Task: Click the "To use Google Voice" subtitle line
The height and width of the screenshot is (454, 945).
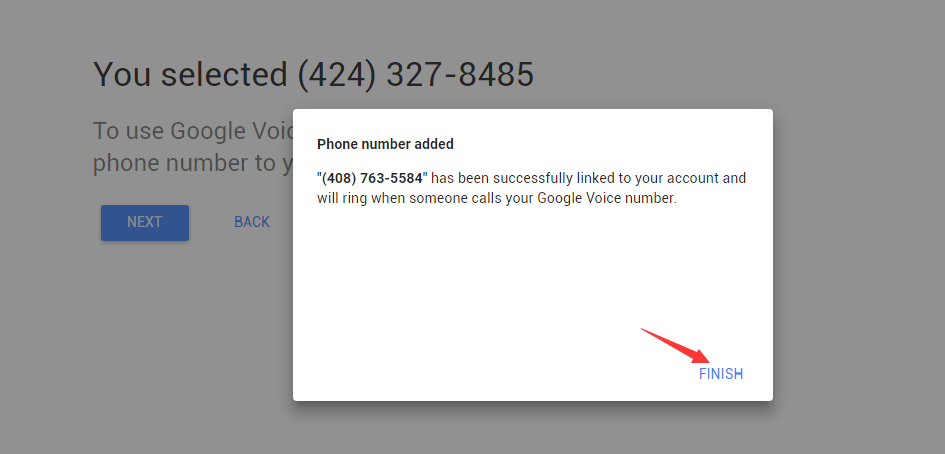Action: [193, 131]
